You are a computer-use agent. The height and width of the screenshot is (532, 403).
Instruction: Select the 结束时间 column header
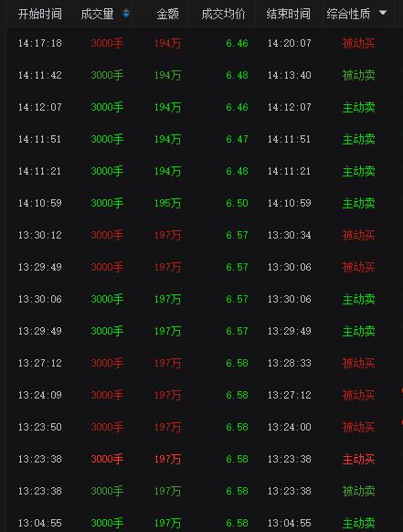[289, 14]
